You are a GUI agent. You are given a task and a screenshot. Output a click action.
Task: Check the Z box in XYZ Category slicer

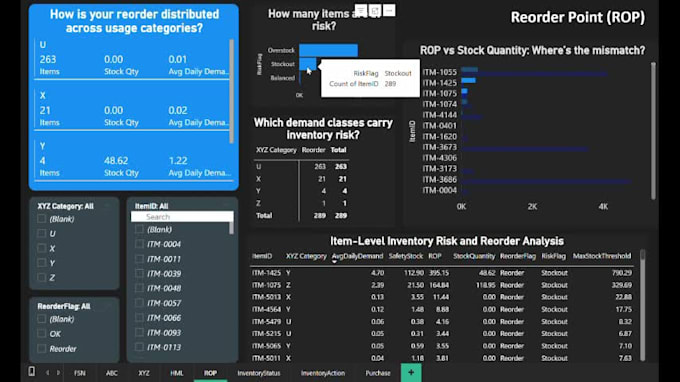pyautogui.click(x=42, y=278)
